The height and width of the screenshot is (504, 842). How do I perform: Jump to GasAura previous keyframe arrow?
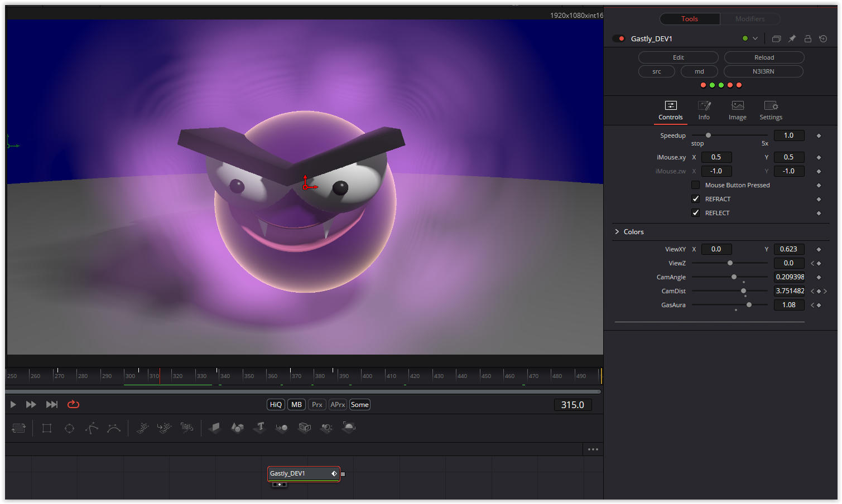click(x=812, y=305)
